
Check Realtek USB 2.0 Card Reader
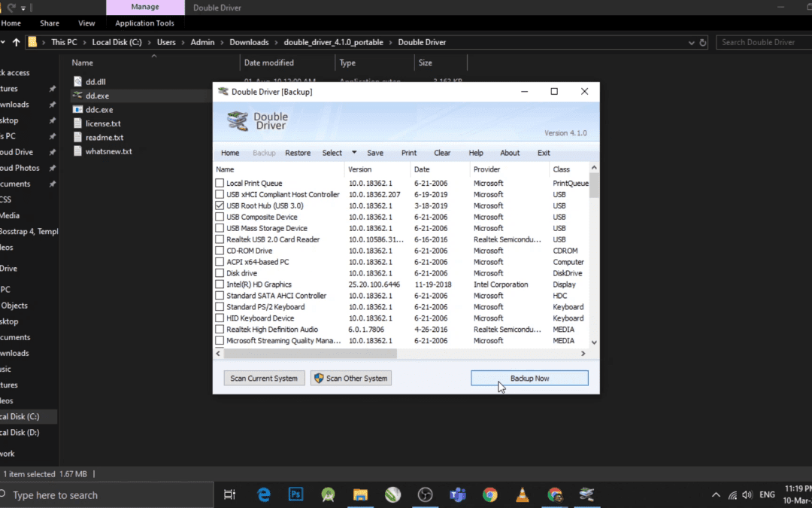(x=220, y=239)
